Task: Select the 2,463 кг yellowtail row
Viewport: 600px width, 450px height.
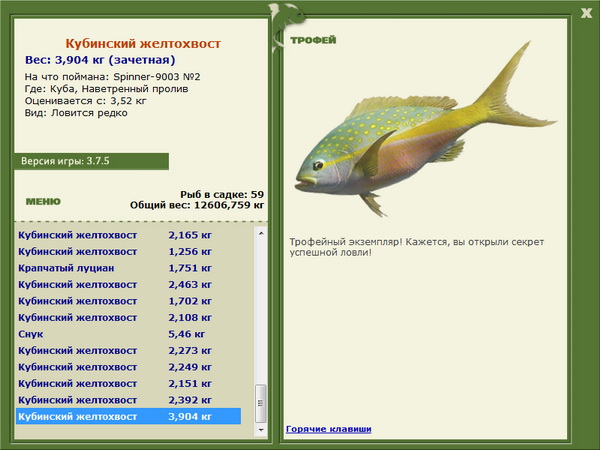Action: tap(128, 284)
